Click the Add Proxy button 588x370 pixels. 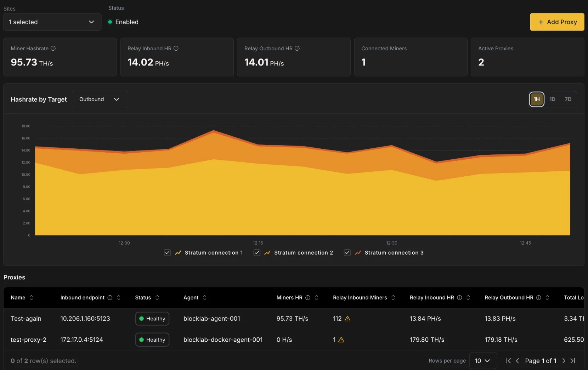click(557, 22)
